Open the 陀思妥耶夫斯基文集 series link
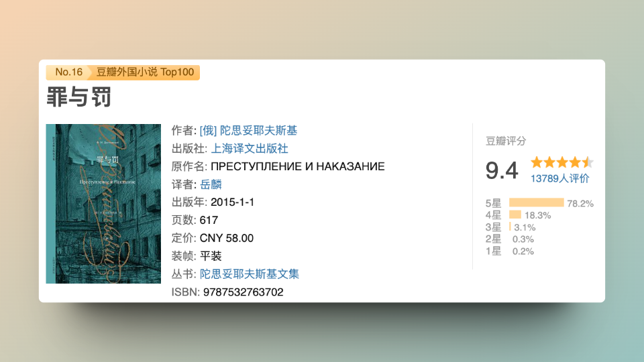The image size is (644, 362). [x=249, y=274]
